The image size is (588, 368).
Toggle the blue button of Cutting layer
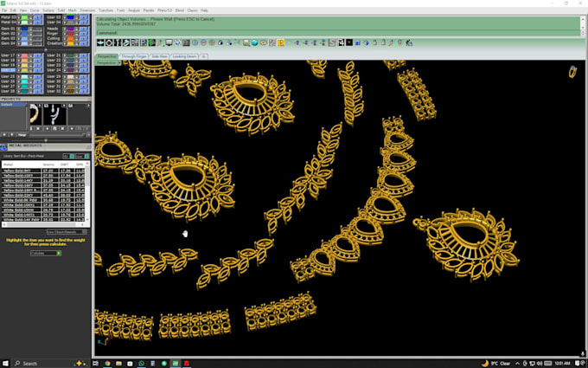coord(84,38)
